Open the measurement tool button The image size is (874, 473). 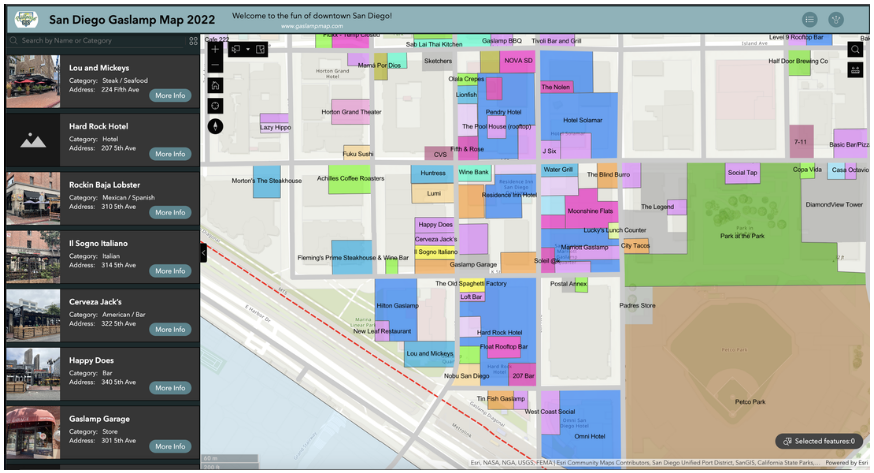click(x=855, y=70)
